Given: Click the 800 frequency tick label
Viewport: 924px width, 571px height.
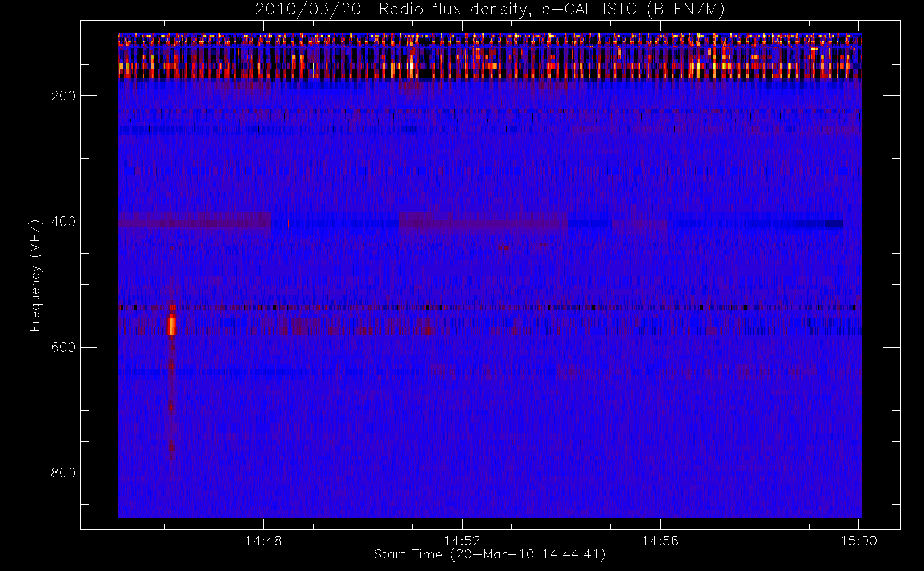Looking at the screenshot, I should point(63,473).
